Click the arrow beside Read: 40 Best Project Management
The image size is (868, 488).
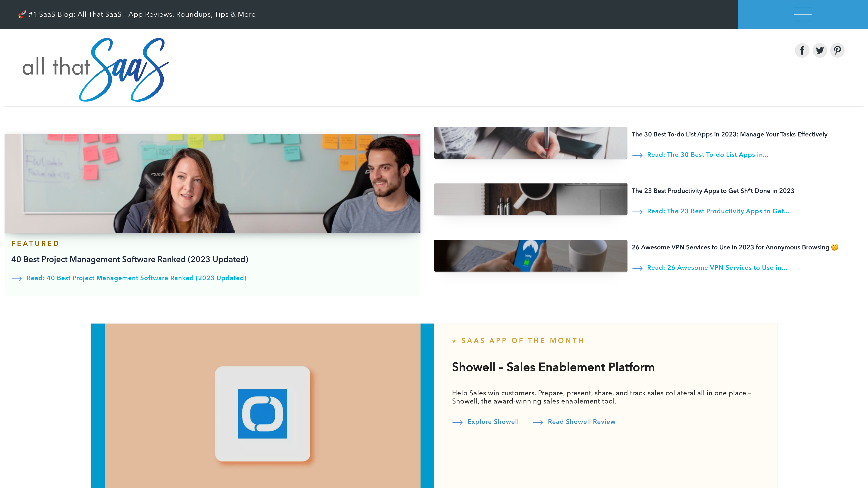point(17,279)
